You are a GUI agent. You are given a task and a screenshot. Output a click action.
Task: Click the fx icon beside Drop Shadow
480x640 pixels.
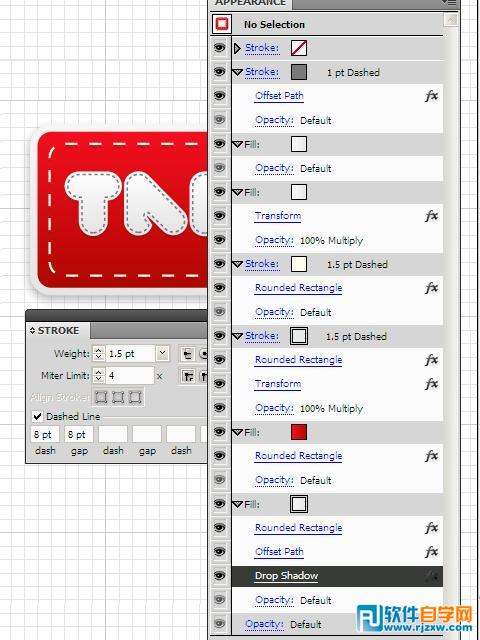point(431,576)
